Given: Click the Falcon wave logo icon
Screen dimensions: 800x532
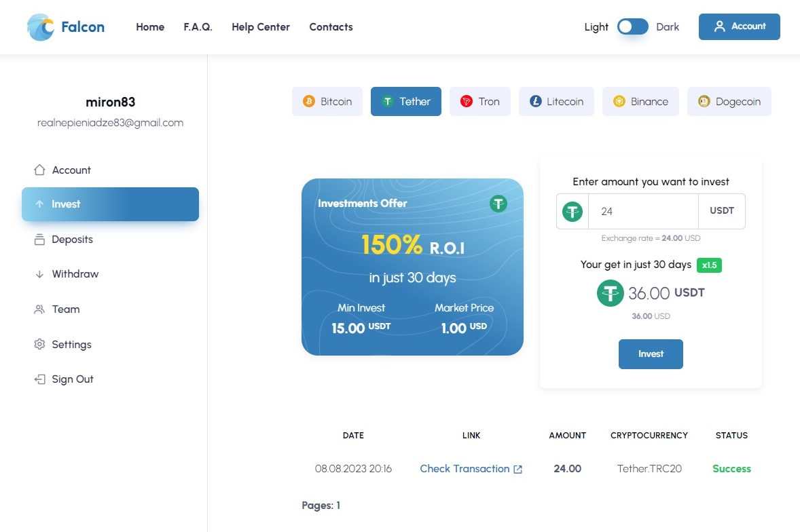Looking at the screenshot, I should point(40,27).
